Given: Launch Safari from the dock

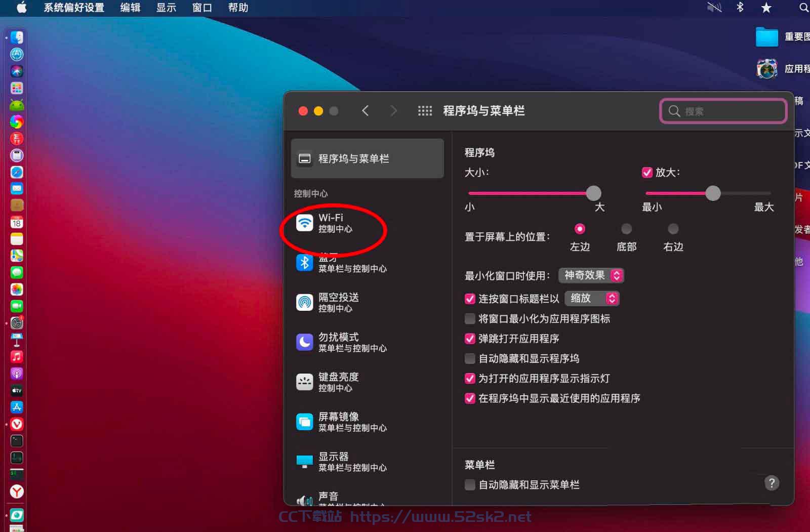Looking at the screenshot, I should (x=17, y=172).
